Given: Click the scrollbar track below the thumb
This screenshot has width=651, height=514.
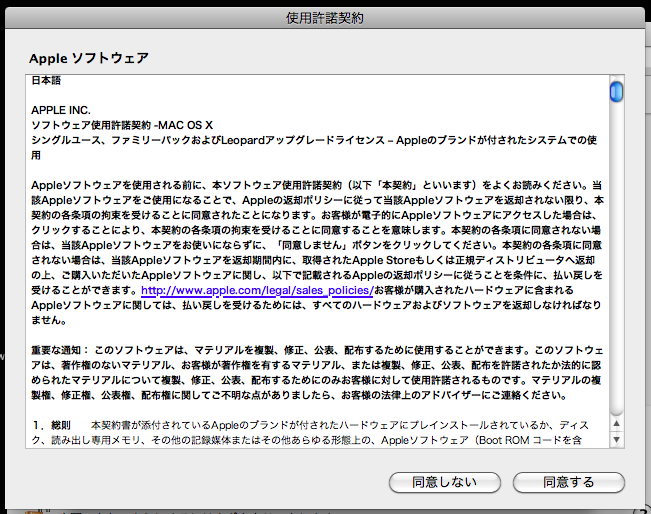Looking at the screenshot, I should point(617,257).
